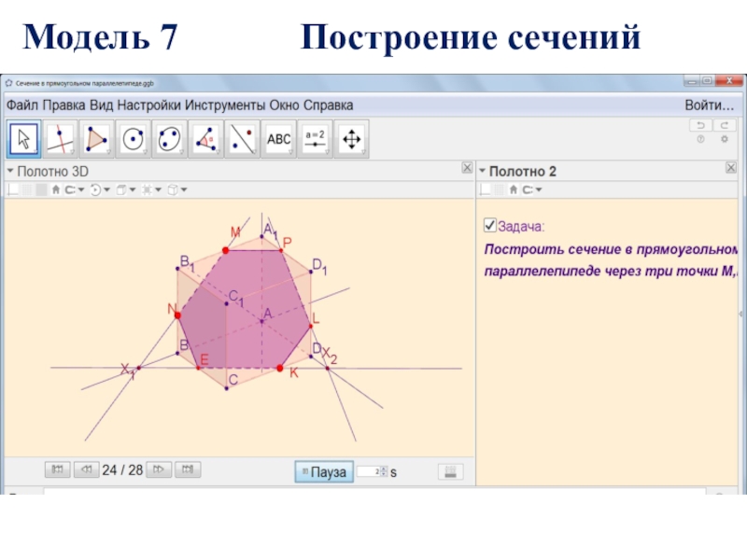Click point L on the section
The image size is (747, 560).
click(311, 326)
